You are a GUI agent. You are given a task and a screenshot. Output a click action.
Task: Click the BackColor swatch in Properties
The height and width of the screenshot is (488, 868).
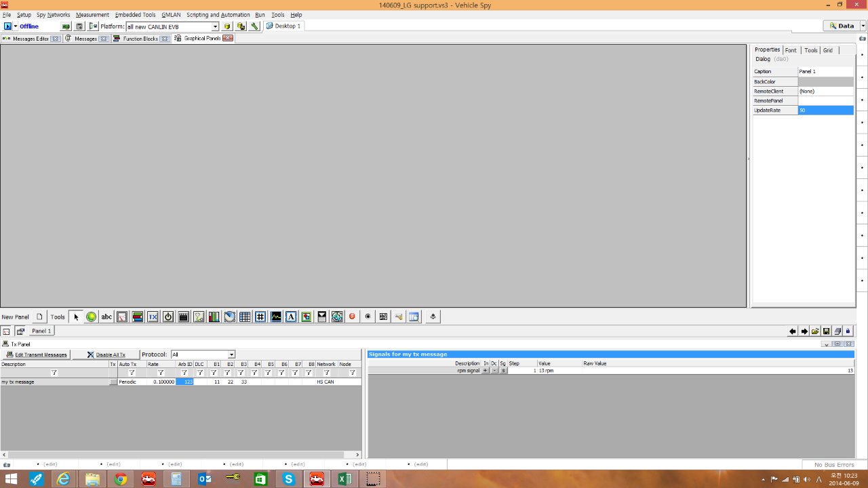tap(825, 81)
